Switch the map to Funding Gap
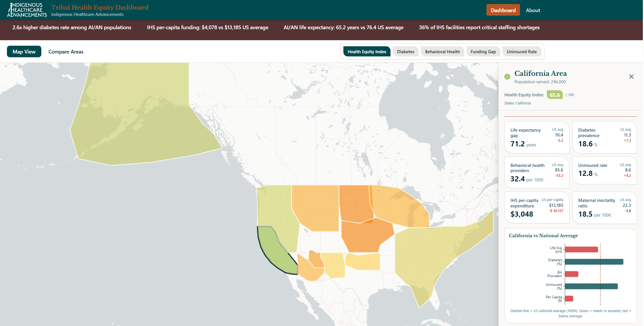Screen dimensions: 644x326 [483, 52]
